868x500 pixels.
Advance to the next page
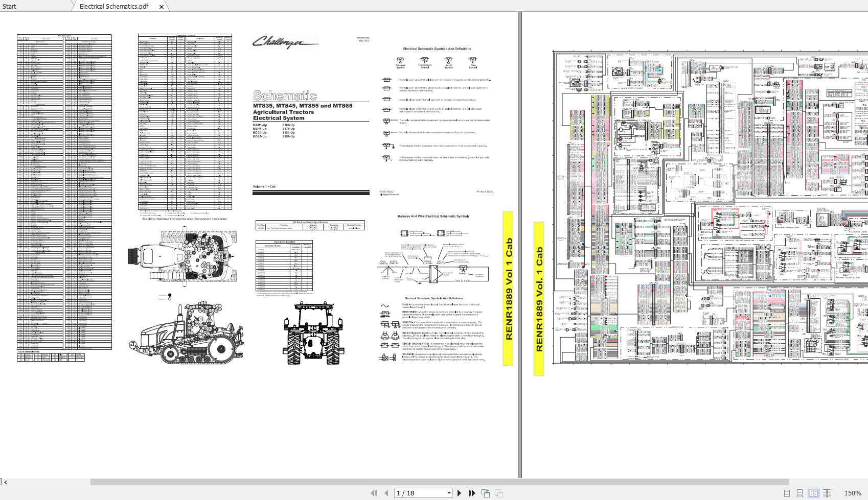459,493
